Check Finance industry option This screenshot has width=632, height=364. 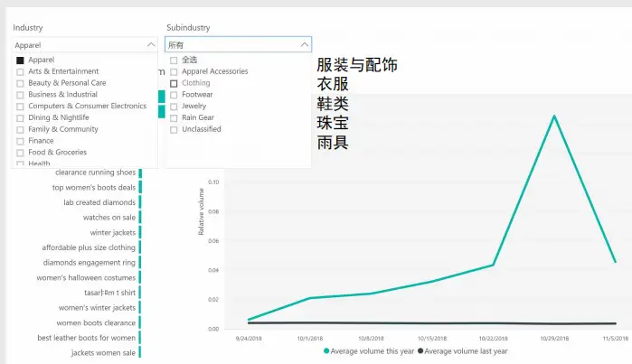point(20,141)
